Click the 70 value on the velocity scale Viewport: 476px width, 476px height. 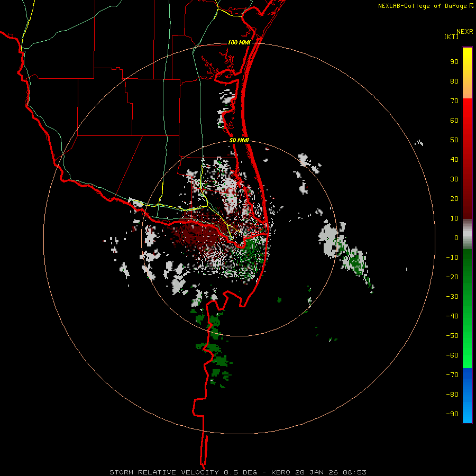454,101
